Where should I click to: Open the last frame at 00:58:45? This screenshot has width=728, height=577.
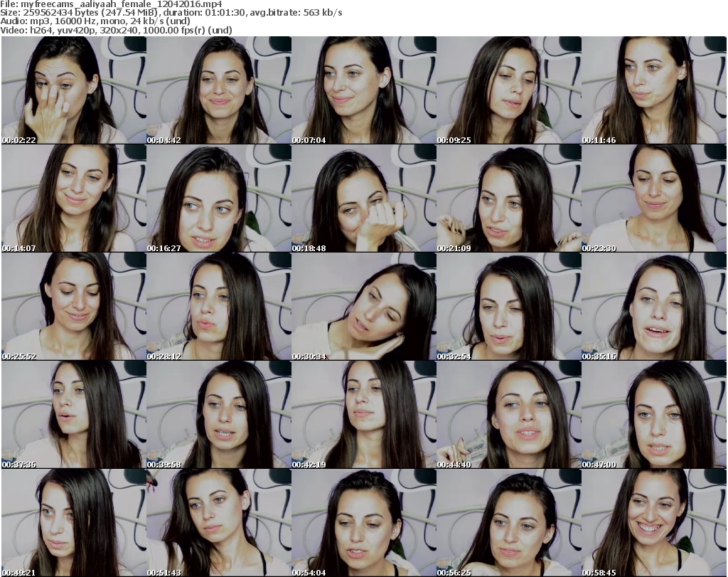point(653,522)
